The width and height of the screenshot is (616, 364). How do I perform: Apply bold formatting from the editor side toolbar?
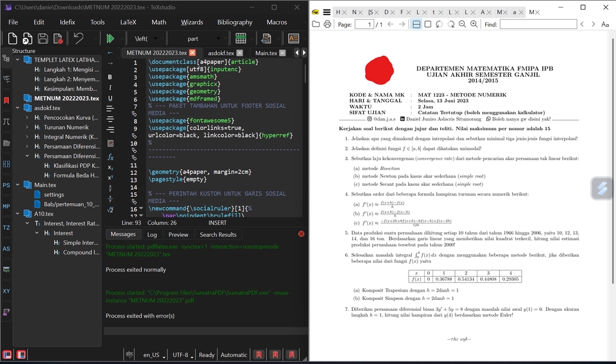(x=110, y=78)
